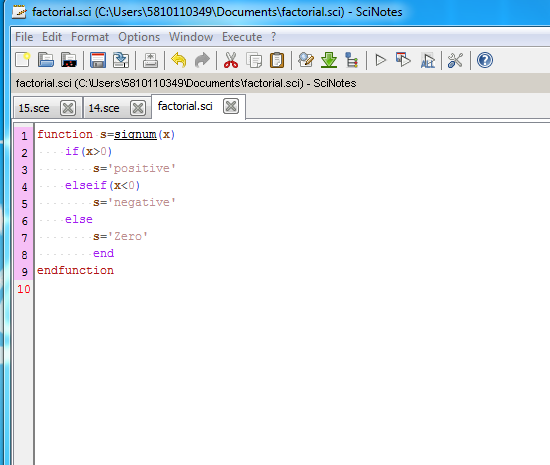Click the 'else' keyword on line 6

click(x=79, y=219)
